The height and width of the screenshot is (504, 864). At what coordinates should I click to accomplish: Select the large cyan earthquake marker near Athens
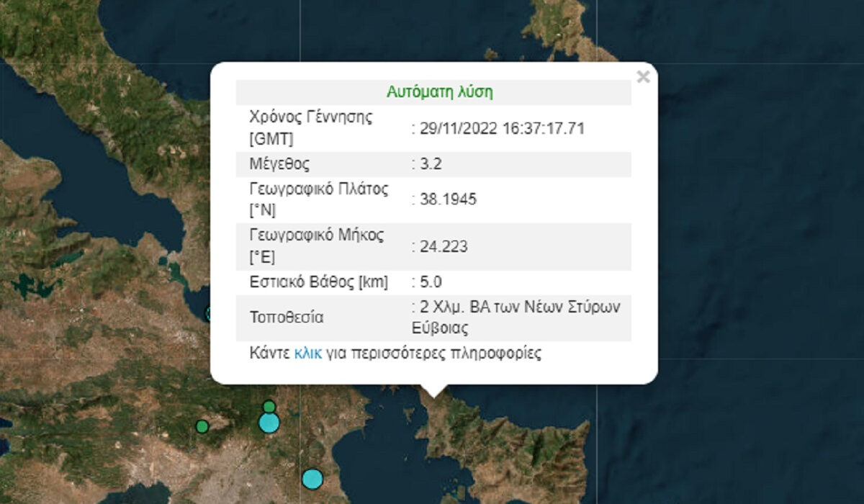point(269,423)
